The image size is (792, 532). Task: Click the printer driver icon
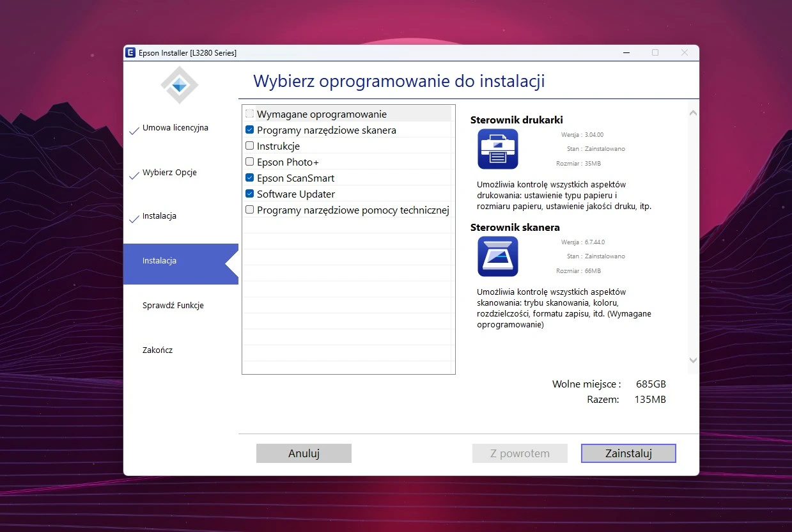pos(498,149)
